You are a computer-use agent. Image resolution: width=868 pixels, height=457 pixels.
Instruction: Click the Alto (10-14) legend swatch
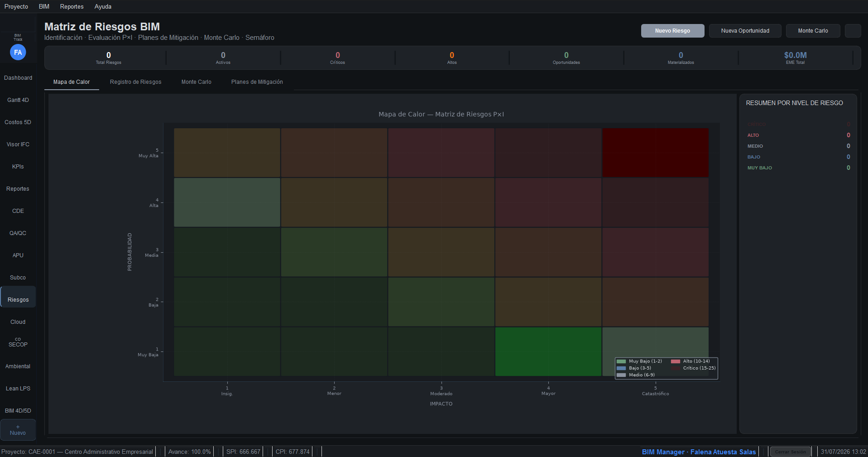[676, 361]
